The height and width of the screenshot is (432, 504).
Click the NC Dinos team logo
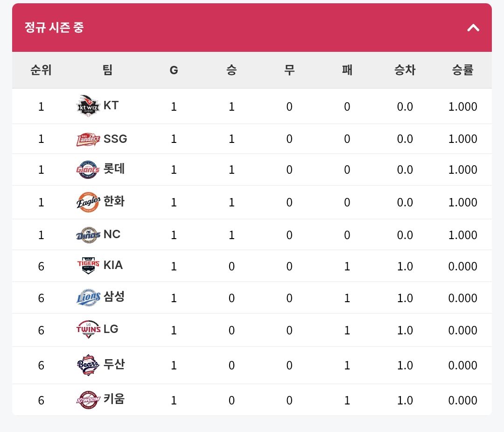point(88,235)
